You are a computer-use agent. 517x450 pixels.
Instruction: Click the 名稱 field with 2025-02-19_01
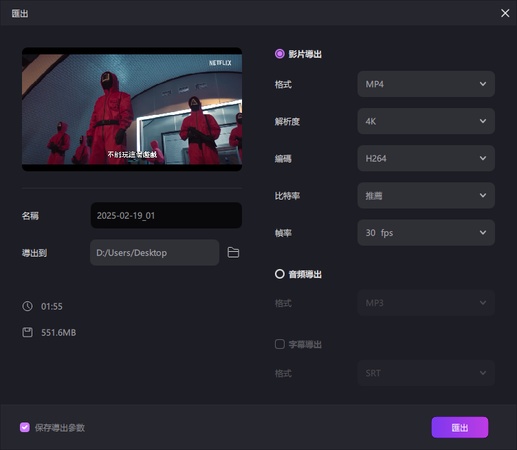(166, 215)
